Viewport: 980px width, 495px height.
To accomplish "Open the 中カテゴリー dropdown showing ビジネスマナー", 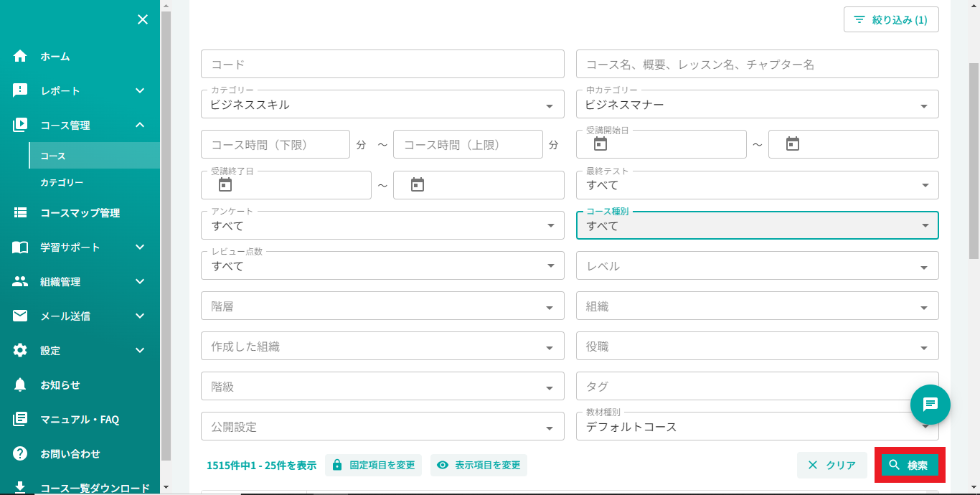I will coord(757,105).
